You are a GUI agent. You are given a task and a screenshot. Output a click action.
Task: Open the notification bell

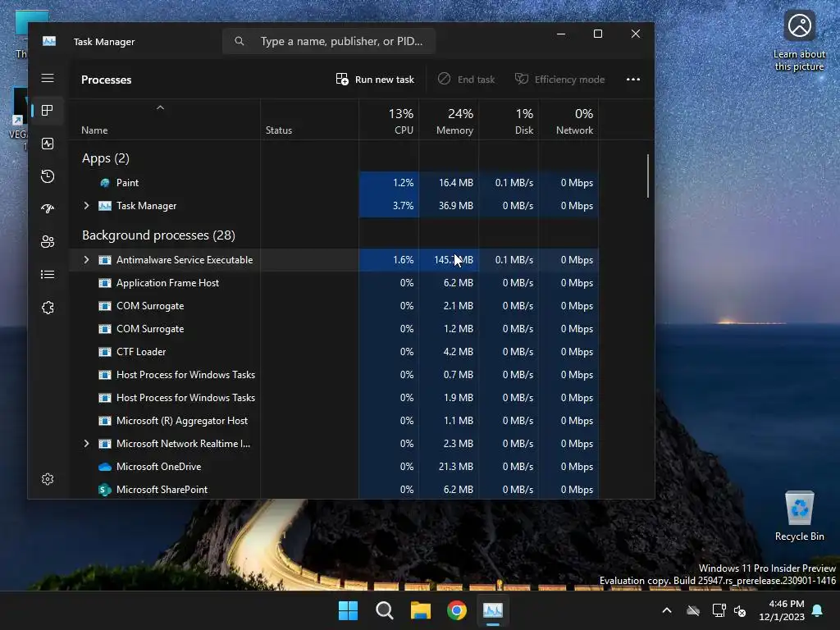coord(818,610)
